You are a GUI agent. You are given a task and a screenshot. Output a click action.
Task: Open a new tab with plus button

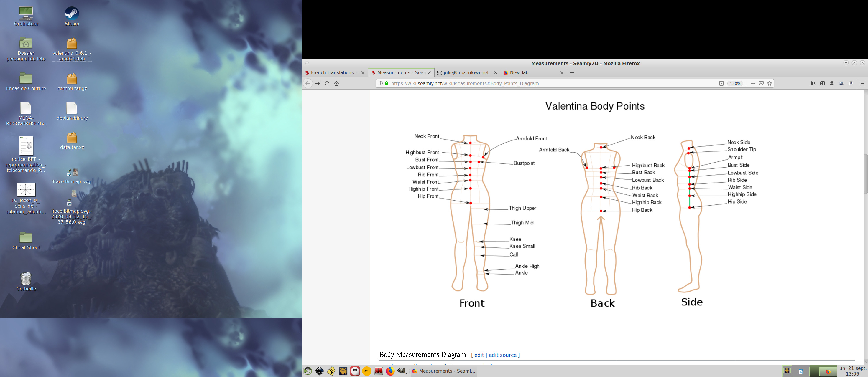(x=572, y=72)
